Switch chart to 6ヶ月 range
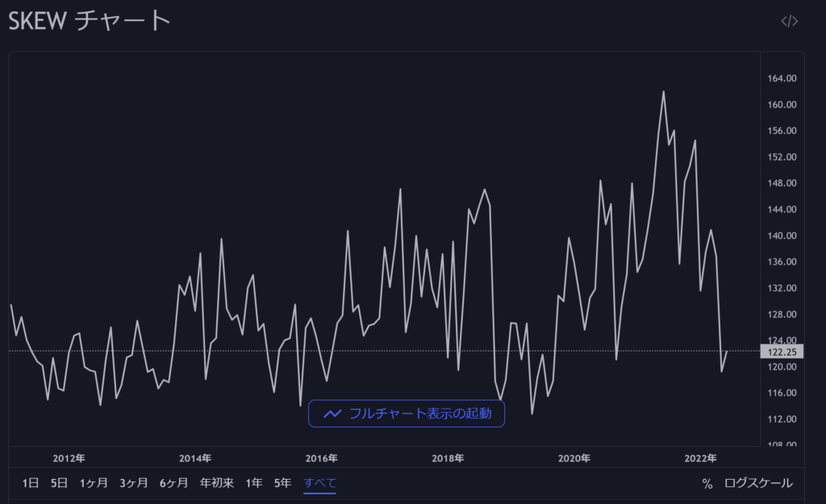 (x=173, y=483)
